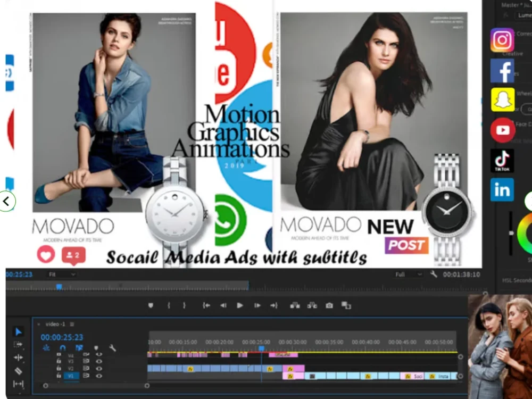The width and height of the screenshot is (532, 399).
Task: Open timeline display settings wrench
Action: pos(113,348)
